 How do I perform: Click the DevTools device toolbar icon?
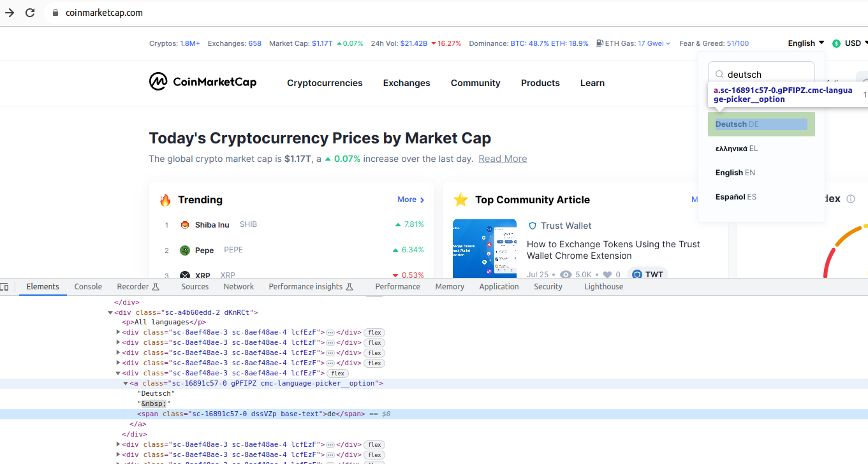(x=4, y=287)
